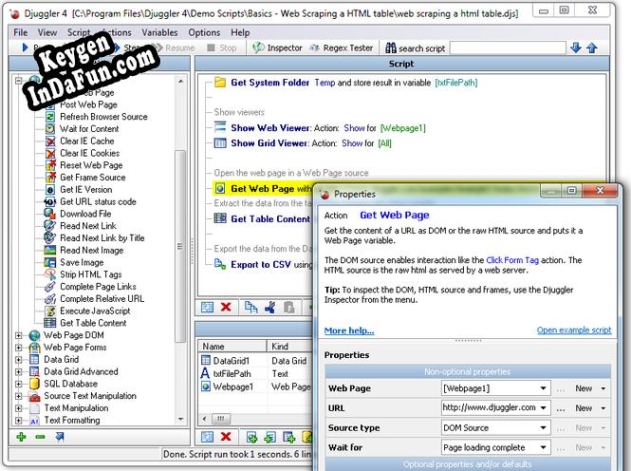The image size is (631, 471).
Task: Select the Webpage1 variable row
Action: click(x=255, y=386)
